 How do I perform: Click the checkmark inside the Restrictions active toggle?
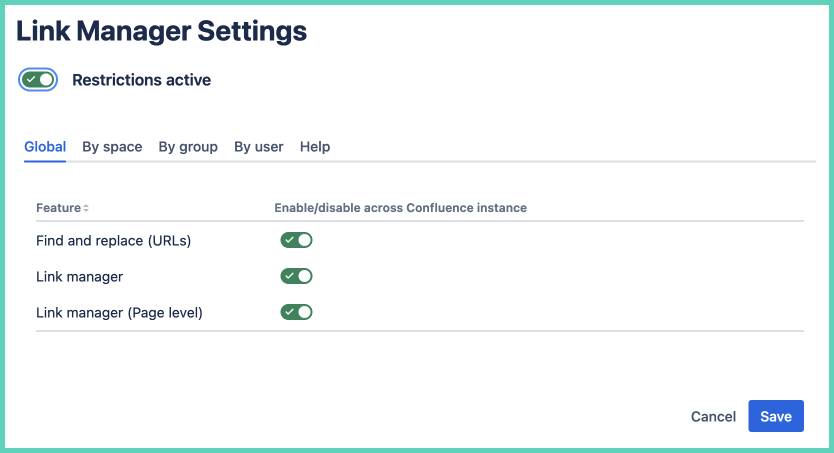tap(31, 80)
